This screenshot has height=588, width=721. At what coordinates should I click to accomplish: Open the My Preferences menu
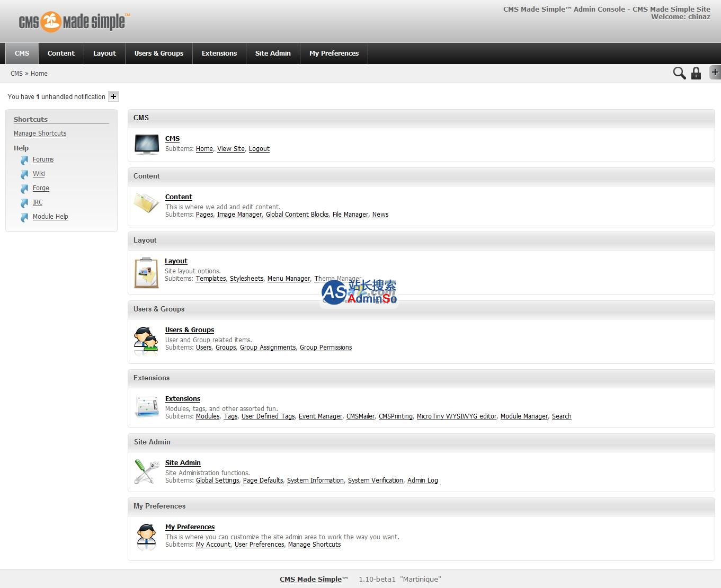click(x=334, y=54)
